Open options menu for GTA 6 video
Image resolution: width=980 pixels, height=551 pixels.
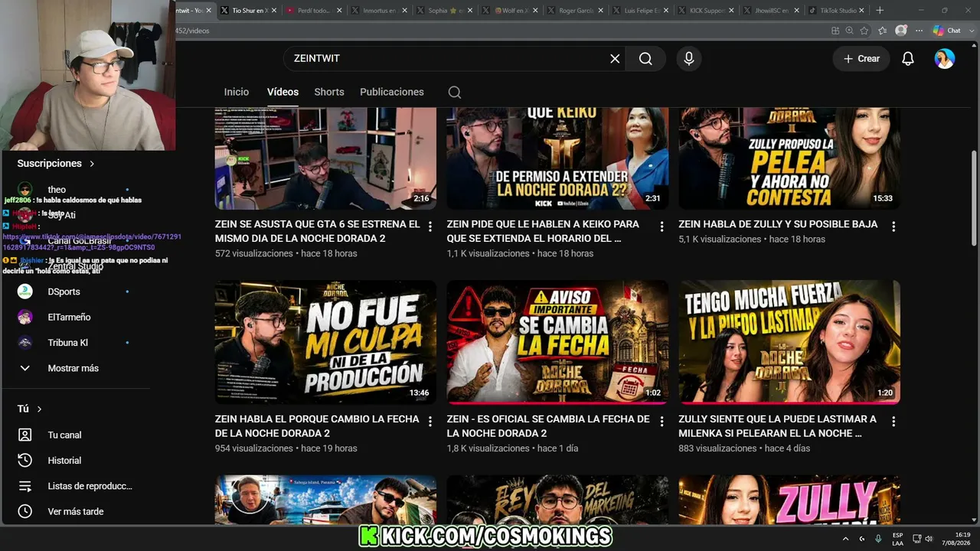[x=430, y=227]
